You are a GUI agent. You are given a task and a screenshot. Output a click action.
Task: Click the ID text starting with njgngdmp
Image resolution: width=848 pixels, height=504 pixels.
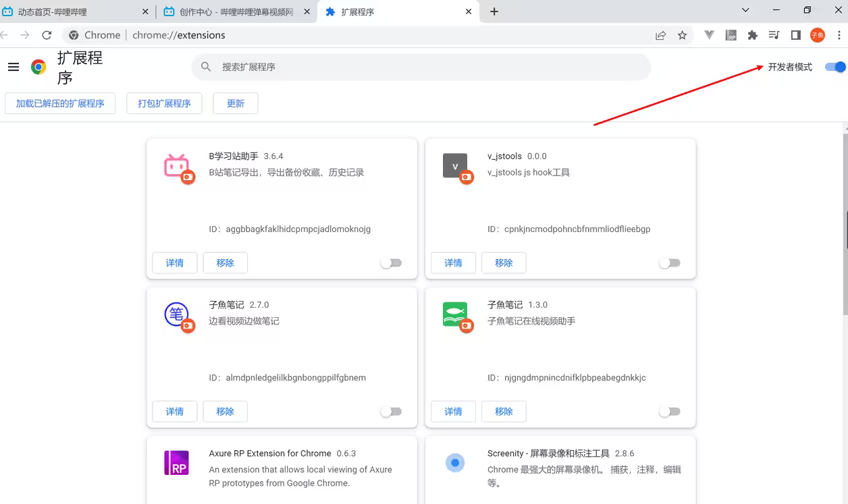(566, 377)
